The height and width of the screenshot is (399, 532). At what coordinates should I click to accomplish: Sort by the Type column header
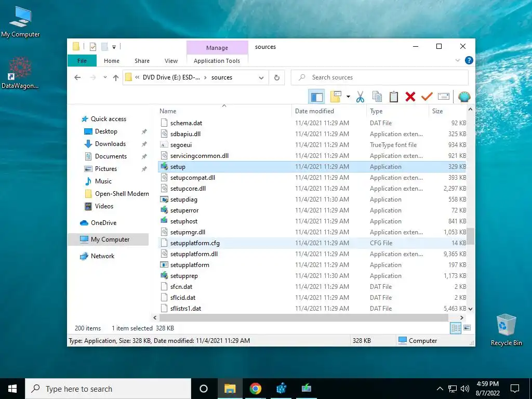(397, 111)
